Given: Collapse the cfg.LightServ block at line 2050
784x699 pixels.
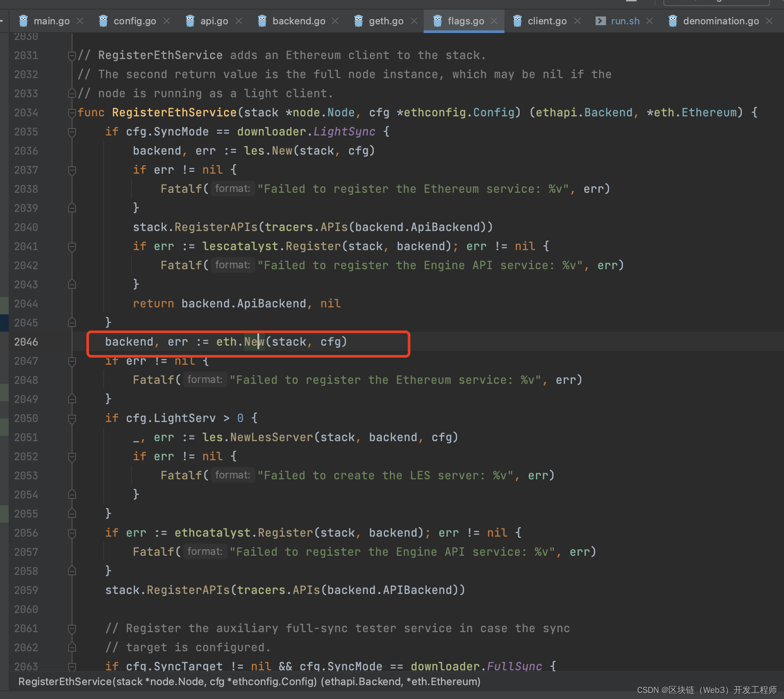Looking at the screenshot, I should [x=72, y=419].
